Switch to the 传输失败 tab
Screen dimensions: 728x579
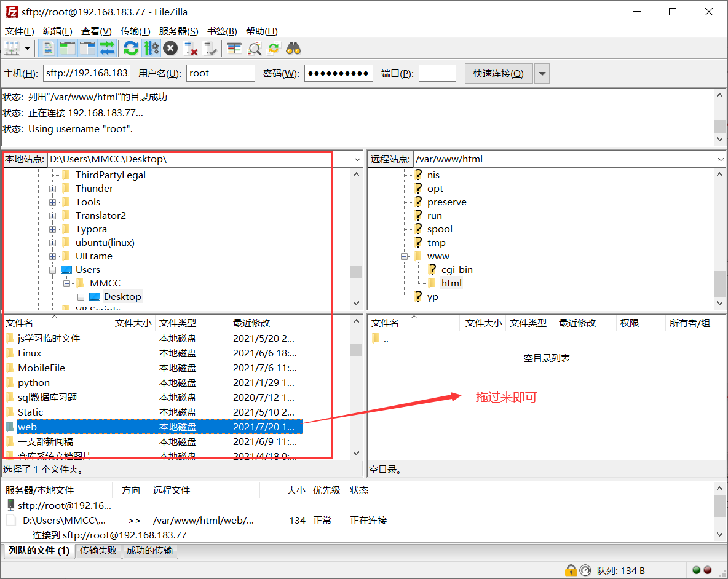[98, 551]
